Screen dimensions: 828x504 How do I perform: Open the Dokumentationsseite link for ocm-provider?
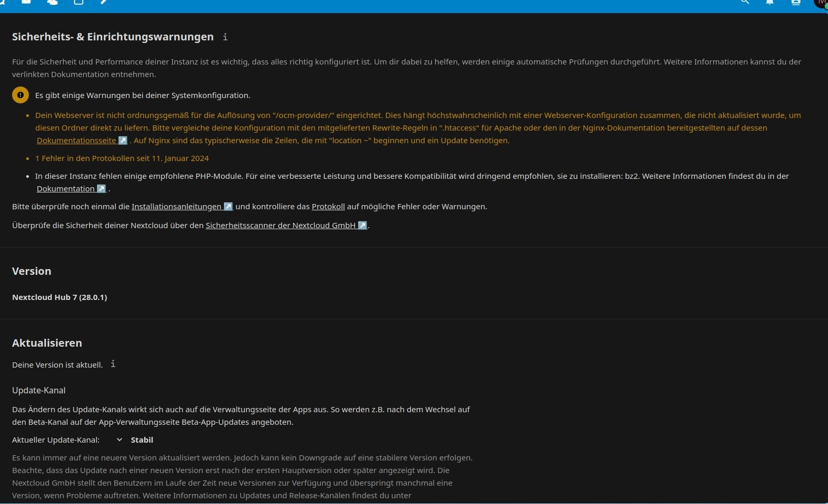82,141
